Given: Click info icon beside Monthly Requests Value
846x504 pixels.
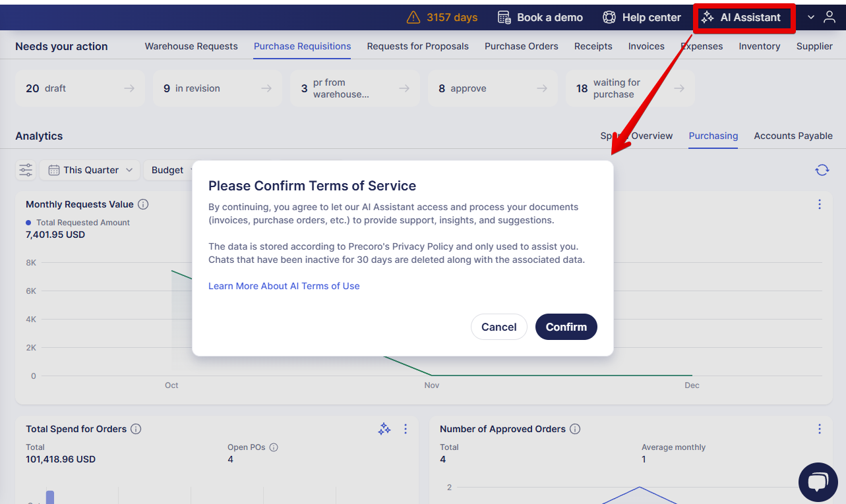Looking at the screenshot, I should point(143,204).
